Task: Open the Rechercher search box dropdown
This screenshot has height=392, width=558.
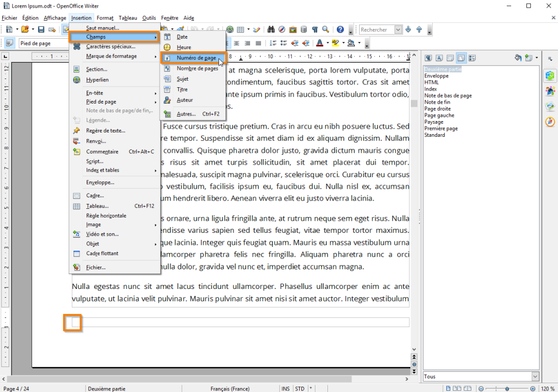Action: [x=398, y=29]
